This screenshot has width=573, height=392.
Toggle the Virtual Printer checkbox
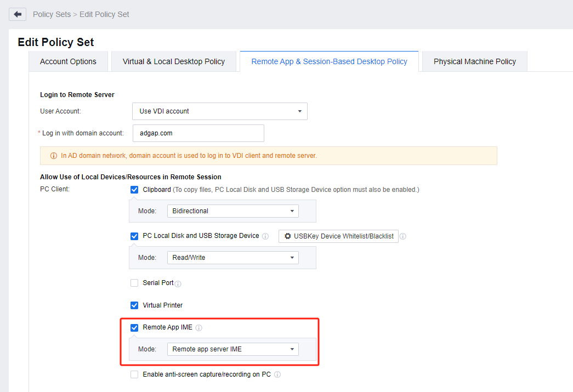134,305
